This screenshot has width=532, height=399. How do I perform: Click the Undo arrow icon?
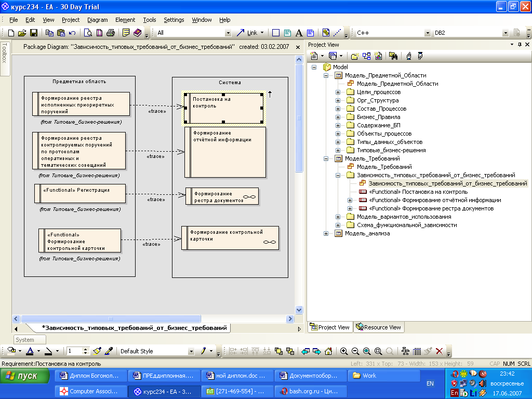pos(72,33)
